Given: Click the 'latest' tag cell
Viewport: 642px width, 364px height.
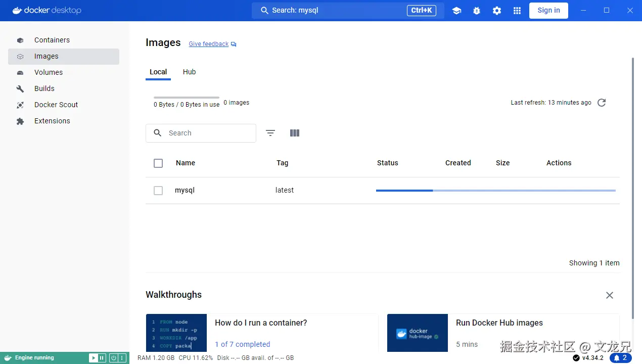Looking at the screenshot, I should pos(285,190).
